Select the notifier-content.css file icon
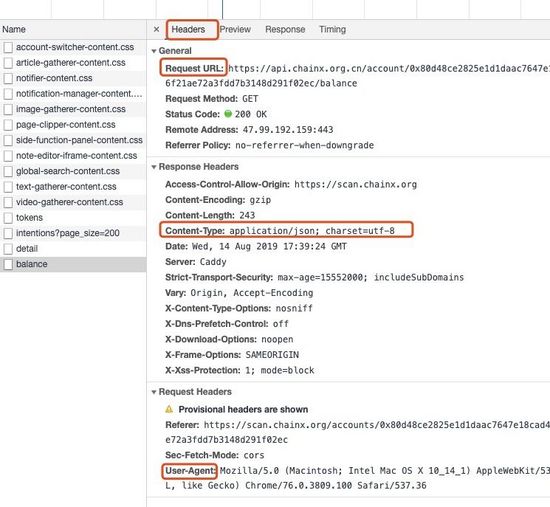Viewport: 550px width, 507px height. (8, 78)
